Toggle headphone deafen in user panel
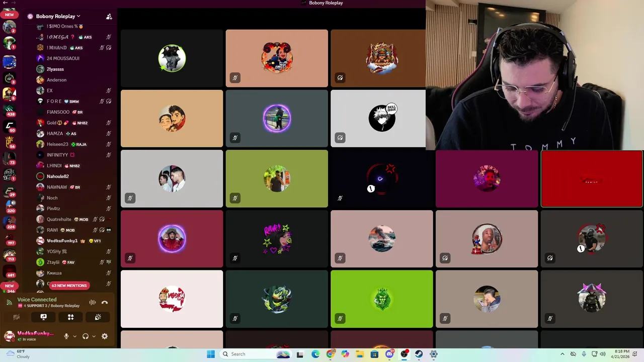The height and width of the screenshot is (362, 644). pyautogui.click(x=86, y=336)
